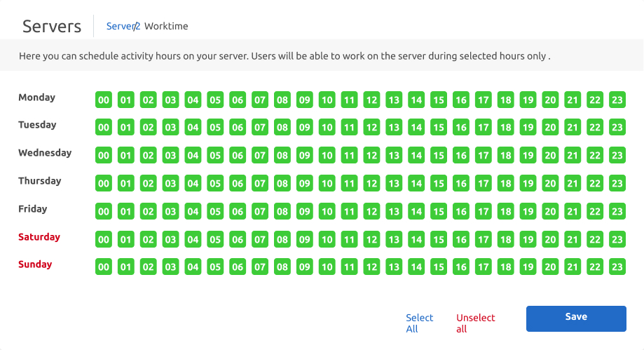The width and height of the screenshot is (644, 350).
Task: Toggle Friday hour 15
Action: 438,211
